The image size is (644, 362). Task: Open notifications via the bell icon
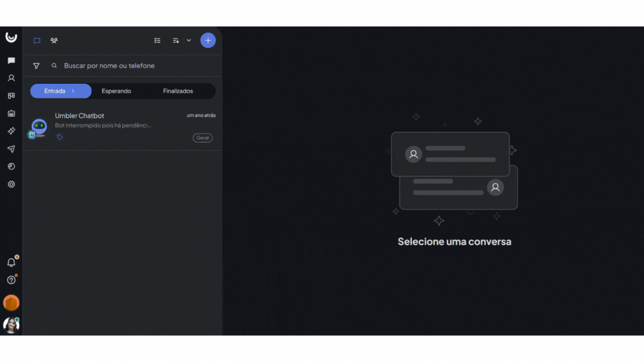click(x=11, y=260)
